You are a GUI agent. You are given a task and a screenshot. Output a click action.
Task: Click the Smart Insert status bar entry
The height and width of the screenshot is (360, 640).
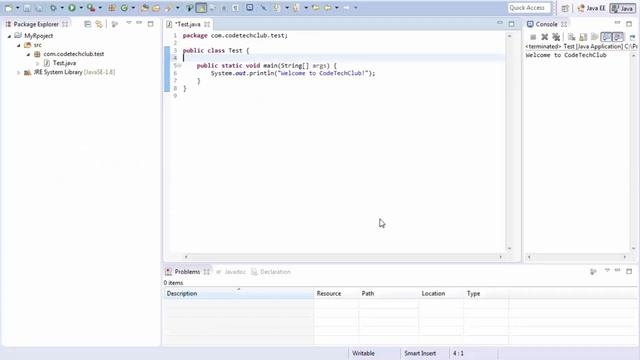[x=420, y=353]
